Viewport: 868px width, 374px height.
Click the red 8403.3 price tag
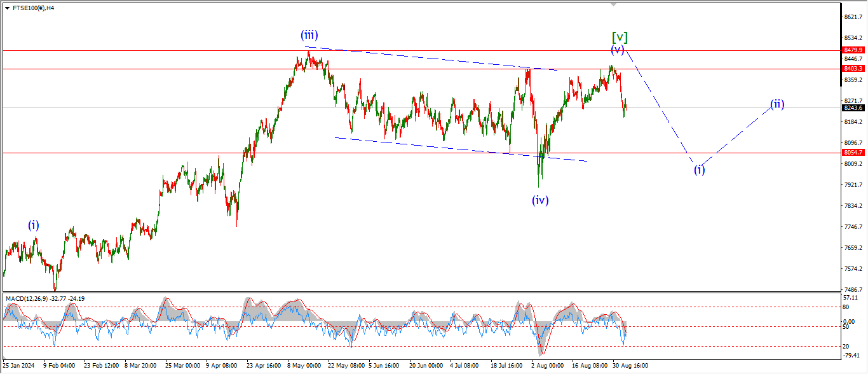tap(853, 69)
